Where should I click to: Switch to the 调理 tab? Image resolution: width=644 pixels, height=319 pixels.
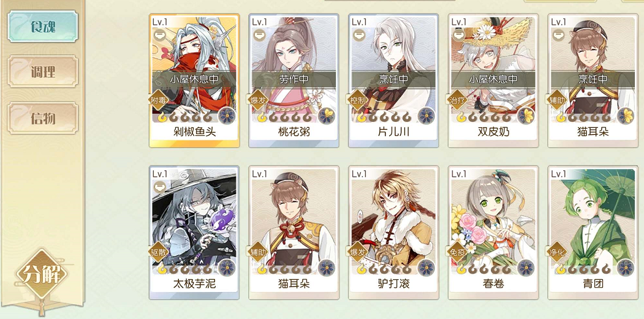tap(43, 72)
